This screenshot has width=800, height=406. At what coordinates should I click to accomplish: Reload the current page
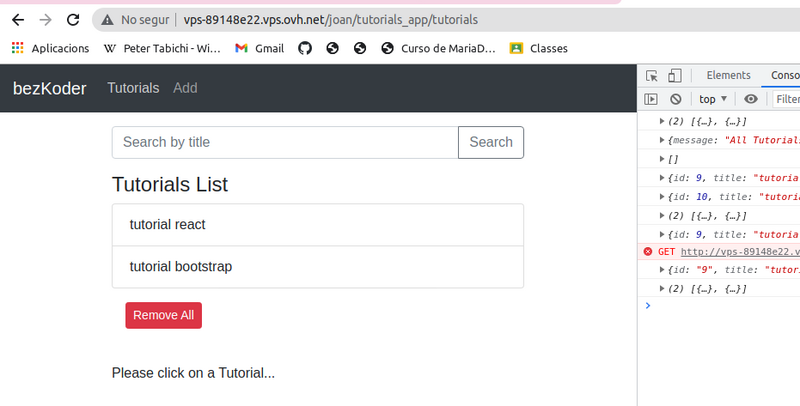pyautogui.click(x=73, y=19)
